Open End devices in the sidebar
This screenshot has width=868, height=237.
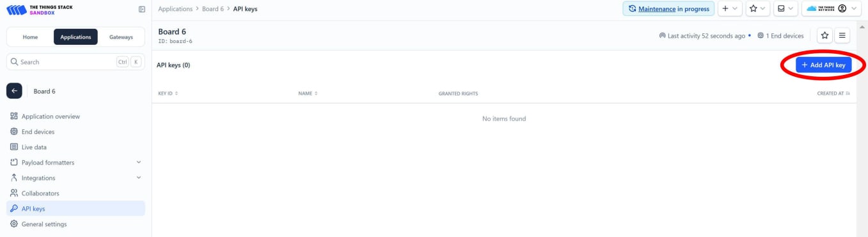coord(75,132)
